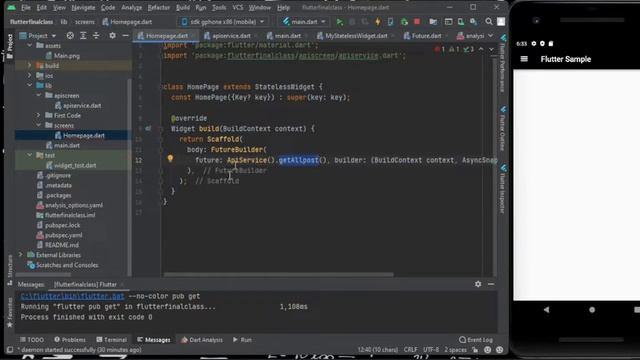
Task: Open the Problems tool window
Action: click(70, 340)
